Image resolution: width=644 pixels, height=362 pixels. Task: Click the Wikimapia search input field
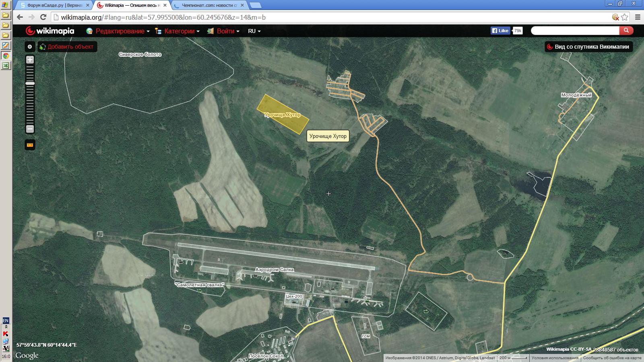point(575,31)
